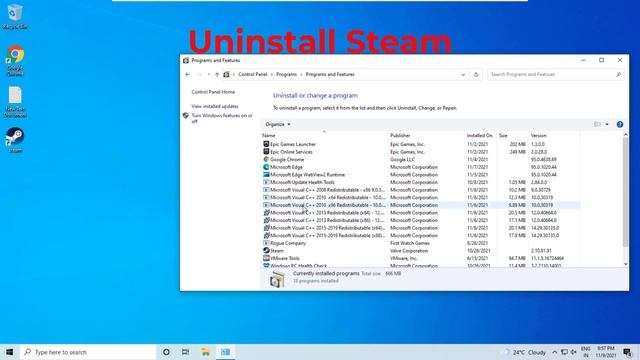
Task: Click the Control Panel breadcrumb
Action: coord(253,74)
